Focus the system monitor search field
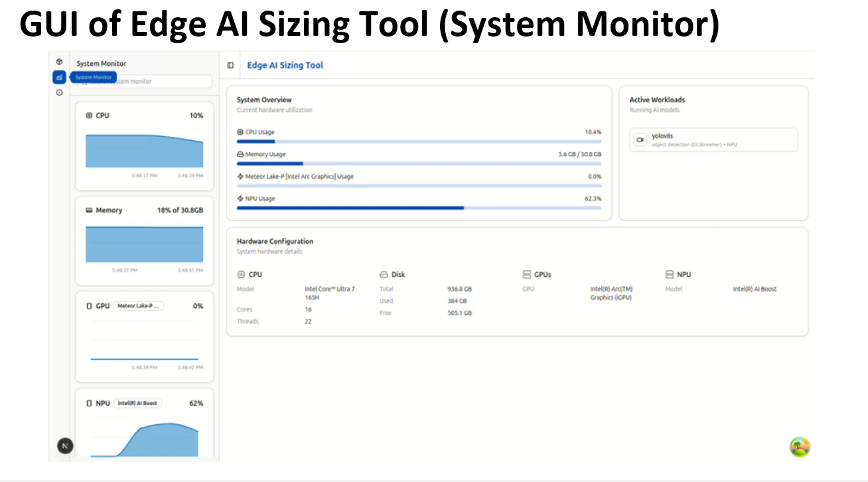868x482 pixels. click(153, 82)
